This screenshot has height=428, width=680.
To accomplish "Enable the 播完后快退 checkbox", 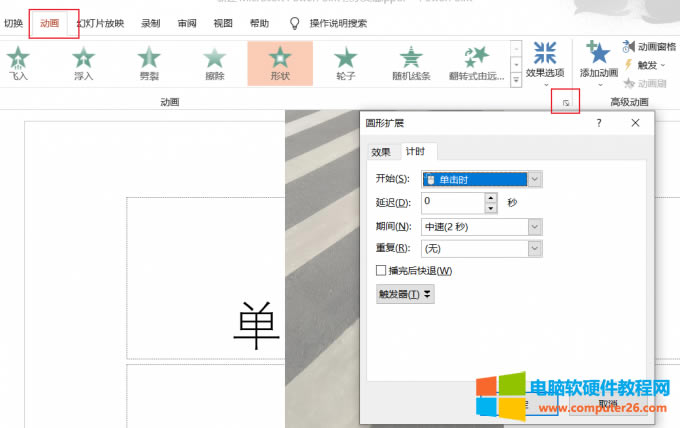I will click(x=380, y=271).
